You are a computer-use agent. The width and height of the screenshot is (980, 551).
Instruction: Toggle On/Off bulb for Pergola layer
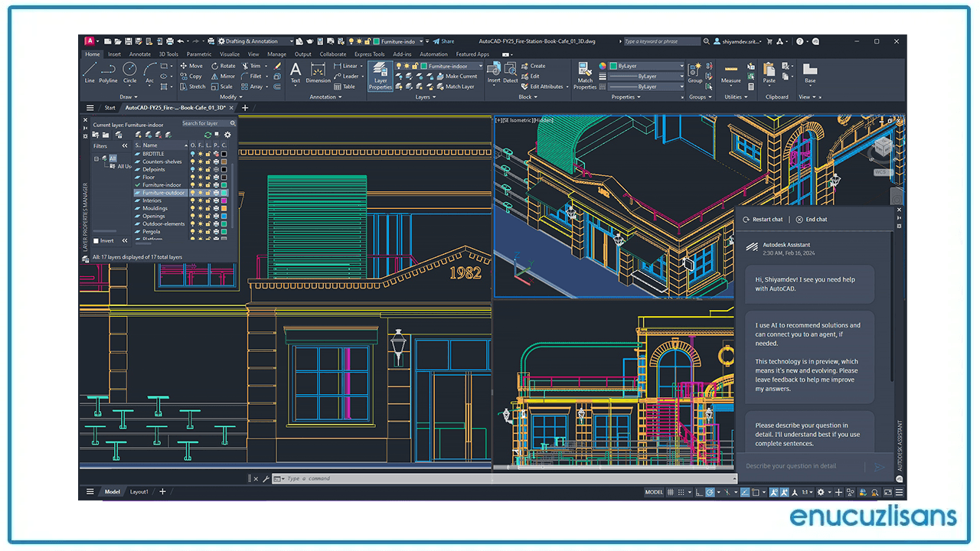pos(193,231)
